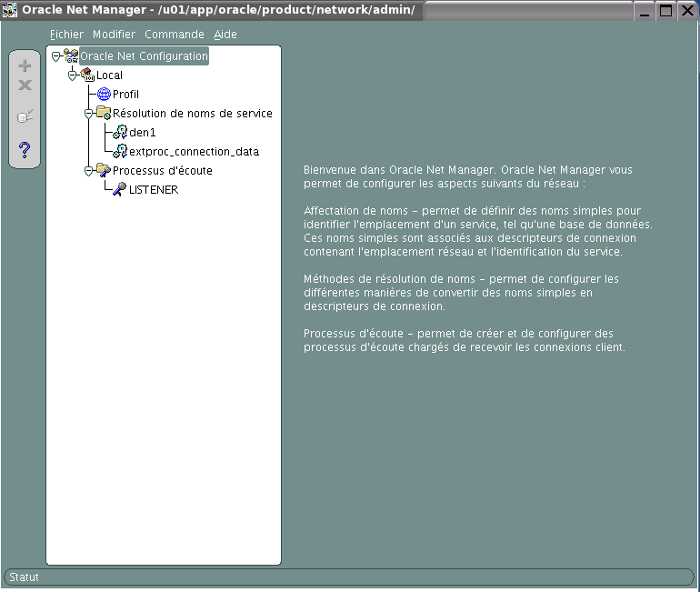The image size is (700, 592).
Task: Click the Résolution de noms folder icon
Action: click(x=104, y=113)
